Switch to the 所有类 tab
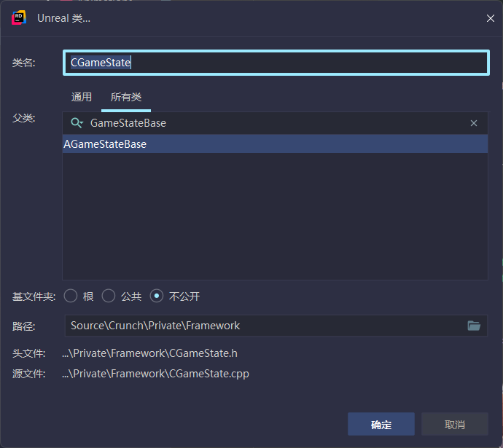The image size is (503, 448). (126, 97)
